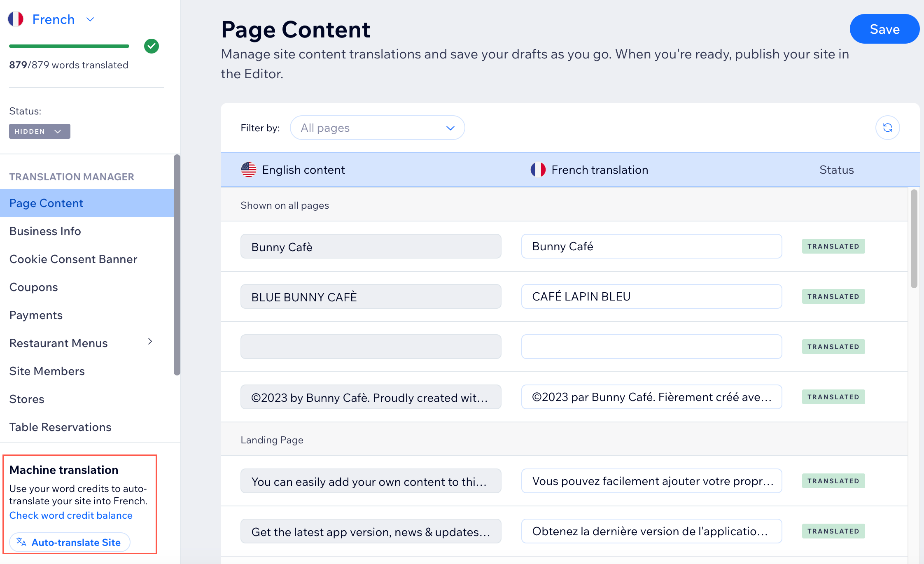Click the auto-translate site icon button
This screenshot has height=564, width=924.
[67, 542]
